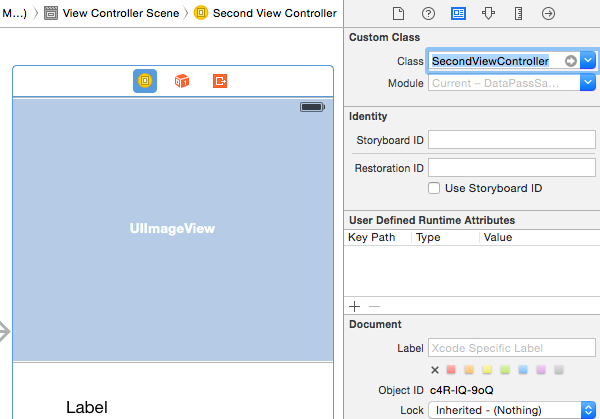The height and width of the screenshot is (419, 600).
Task: Click the Key Path column header
Action: [x=372, y=237]
